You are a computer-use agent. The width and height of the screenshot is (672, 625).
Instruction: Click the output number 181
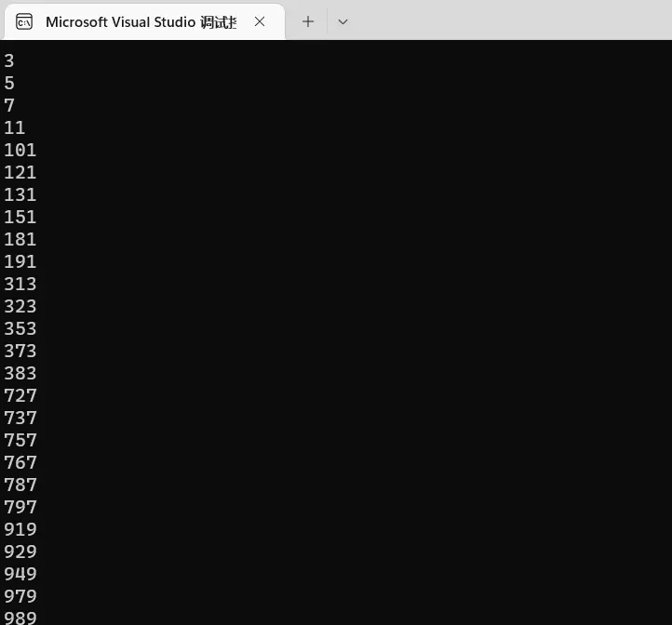point(20,239)
